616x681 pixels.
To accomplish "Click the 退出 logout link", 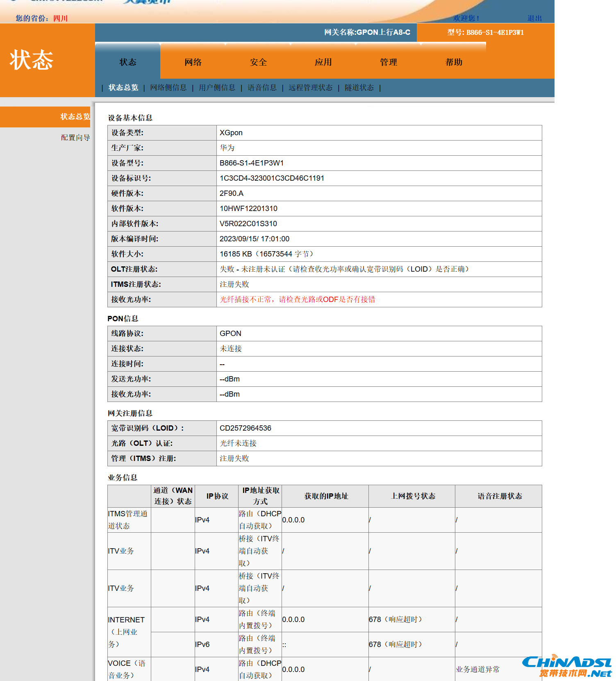I will pyautogui.click(x=535, y=18).
